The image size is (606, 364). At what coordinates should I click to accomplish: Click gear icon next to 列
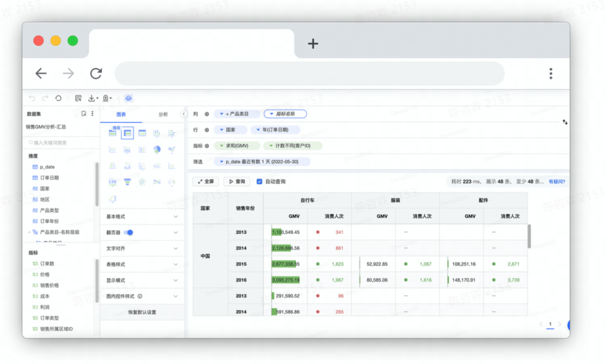(x=206, y=114)
